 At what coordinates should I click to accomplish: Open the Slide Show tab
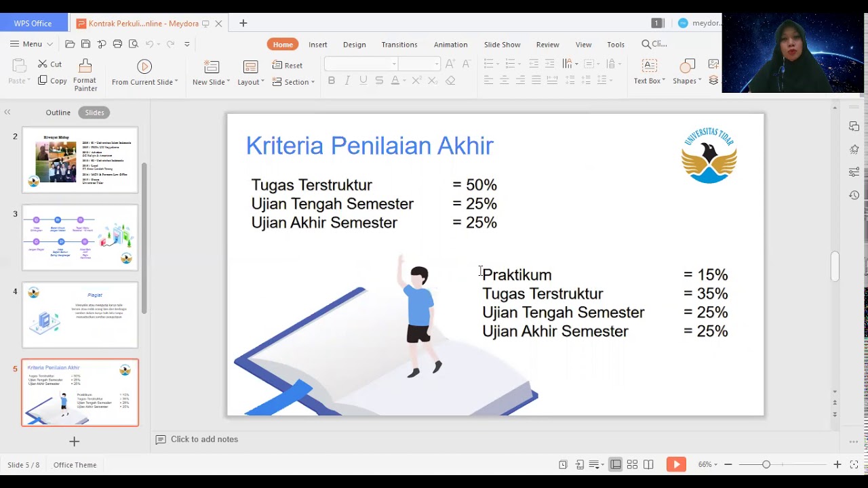[x=502, y=45]
